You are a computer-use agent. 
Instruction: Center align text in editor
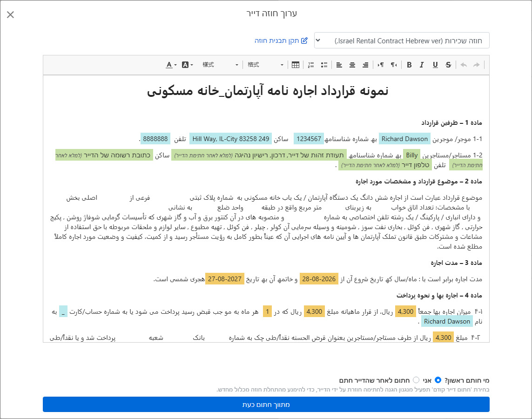coord(352,65)
